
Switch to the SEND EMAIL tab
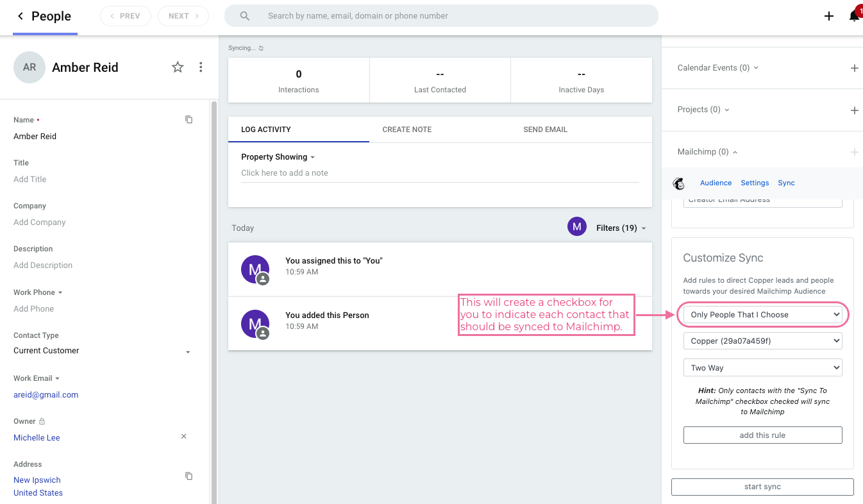[x=546, y=130]
